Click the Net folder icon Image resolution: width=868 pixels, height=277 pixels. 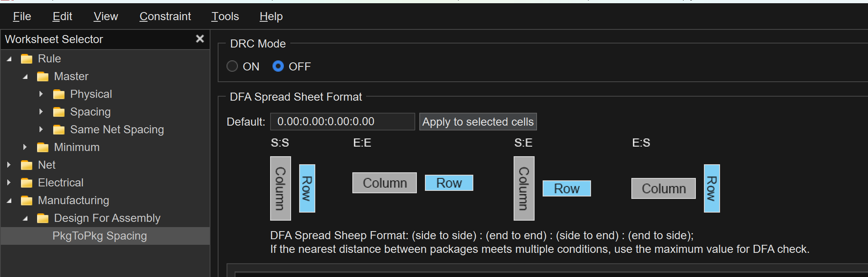[x=27, y=165]
